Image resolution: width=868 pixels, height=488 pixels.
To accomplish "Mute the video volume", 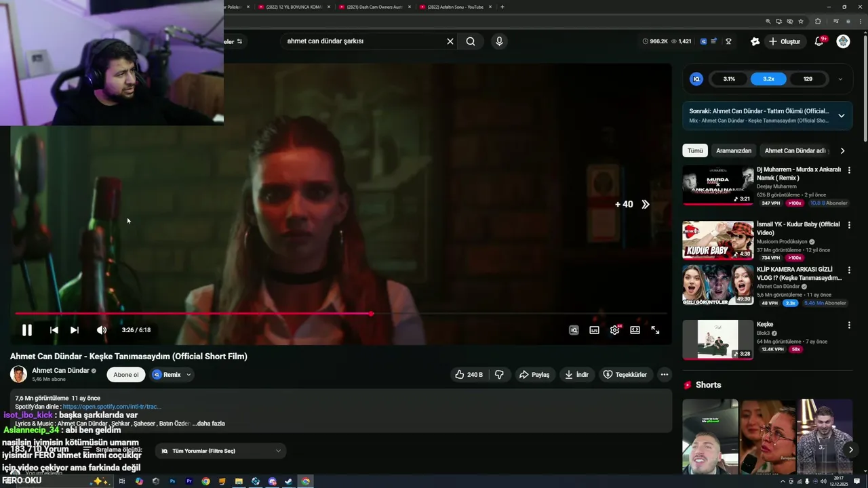I will pyautogui.click(x=101, y=330).
